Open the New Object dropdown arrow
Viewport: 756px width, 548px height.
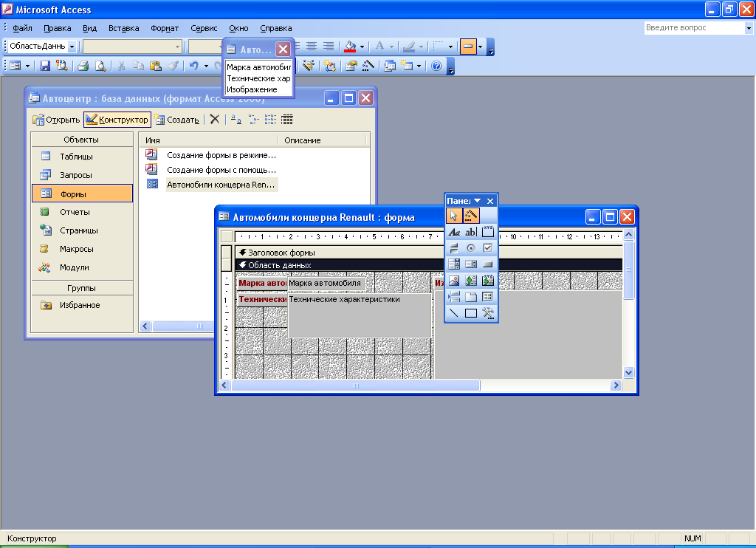point(419,66)
